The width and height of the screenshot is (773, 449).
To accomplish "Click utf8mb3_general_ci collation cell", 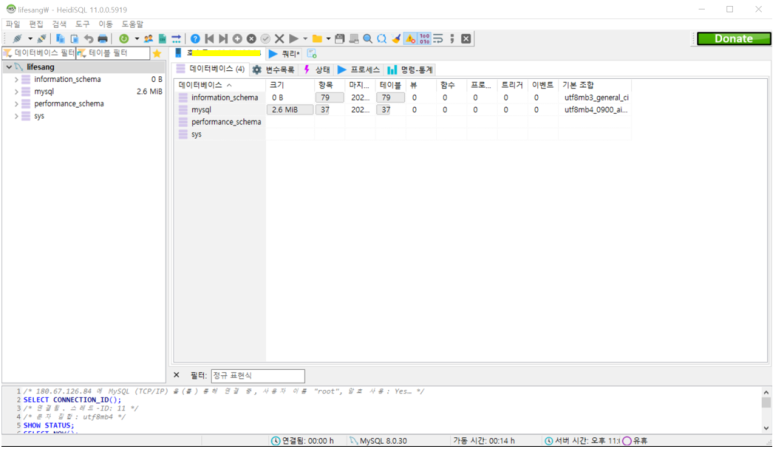I will (596, 98).
